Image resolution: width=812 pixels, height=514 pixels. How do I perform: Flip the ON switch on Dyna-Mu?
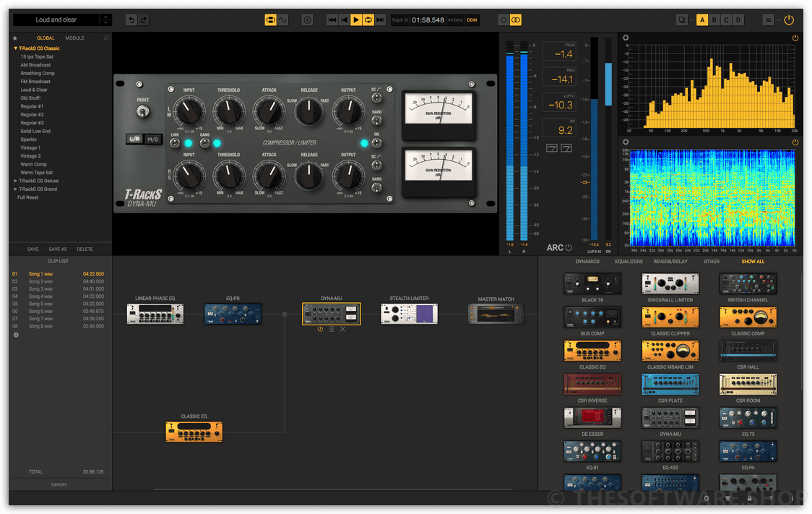[x=376, y=142]
